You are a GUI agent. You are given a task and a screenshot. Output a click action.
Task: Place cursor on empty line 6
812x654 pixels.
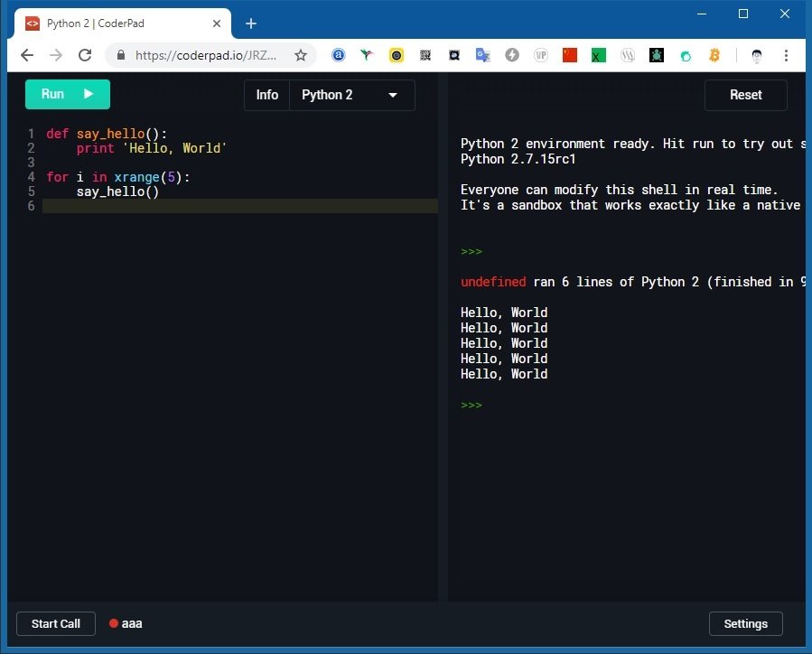(239, 206)
